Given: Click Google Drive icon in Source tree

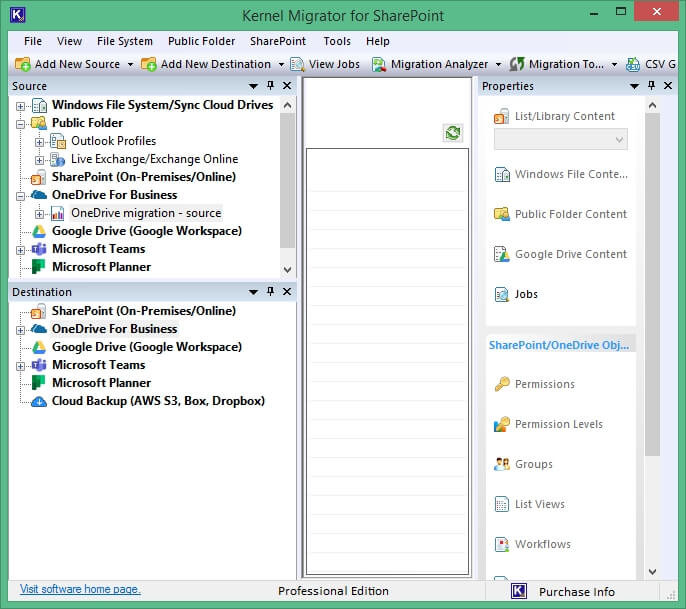Looking at the screenshot, I should tap(39, 231).
